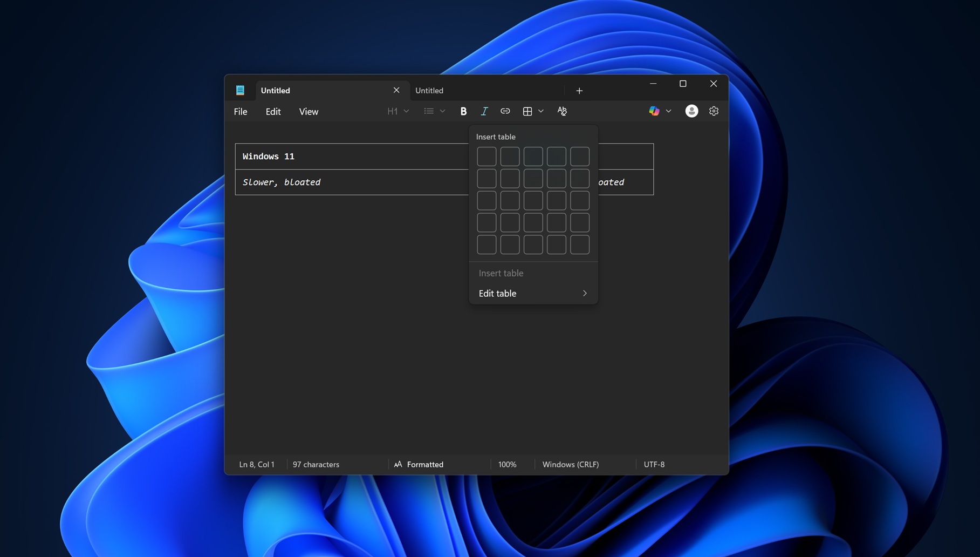980x557 pixels.
Task: Open a new tab with the plus button
Action: click(x=579, y=90)
